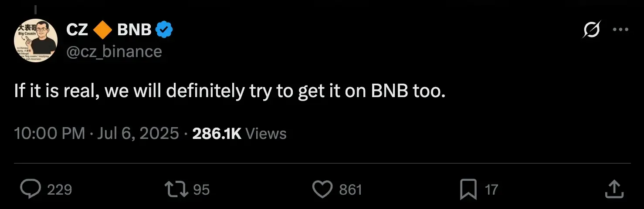Open the Big Cousin profile avatar
Viewport: 644px width, 209px height.
(36, 40)
